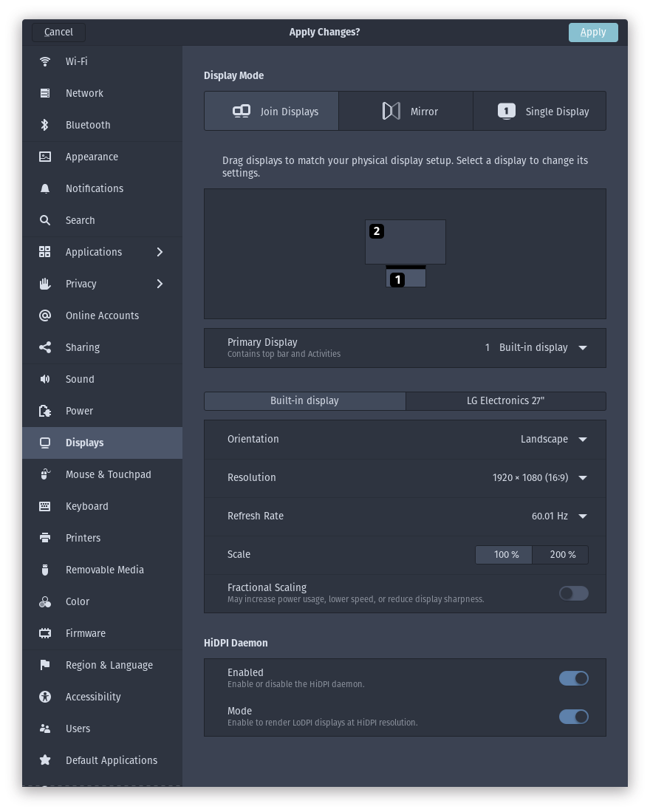This screenshot has width=650, height=812.
Task: Set display scale to 200 %
Action: point(560,555)
